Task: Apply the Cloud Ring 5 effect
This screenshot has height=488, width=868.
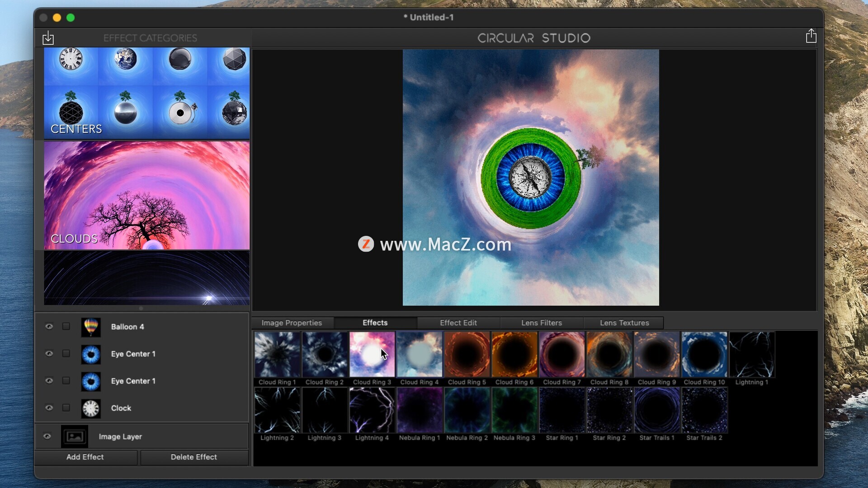Action: [x=467, y=354]
